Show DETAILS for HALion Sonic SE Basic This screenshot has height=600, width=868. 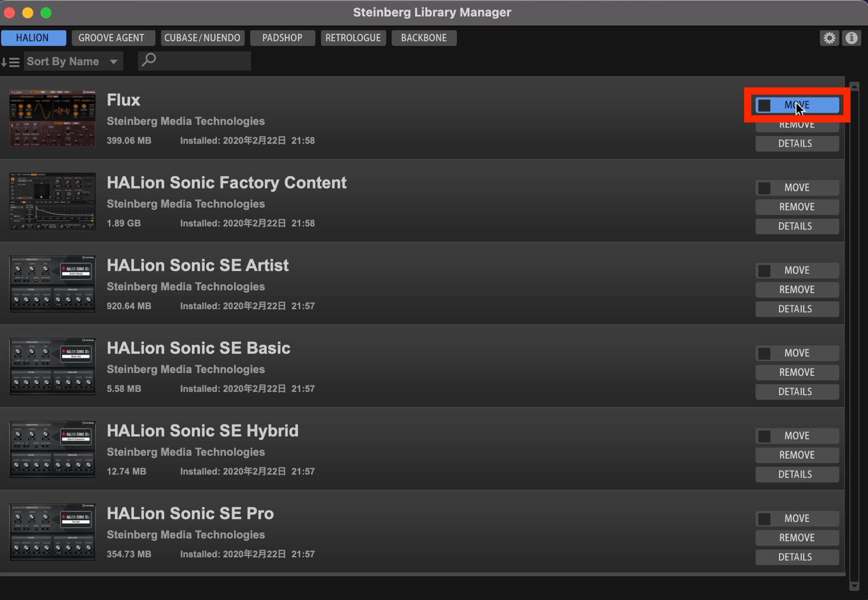(797, 392)
